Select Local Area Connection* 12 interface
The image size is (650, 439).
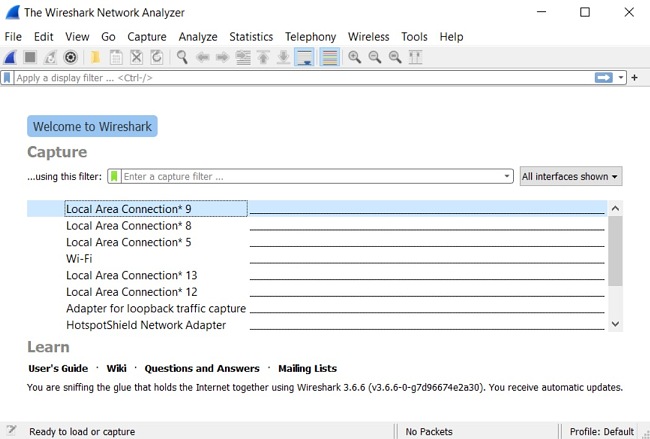(x=317, y=292)
